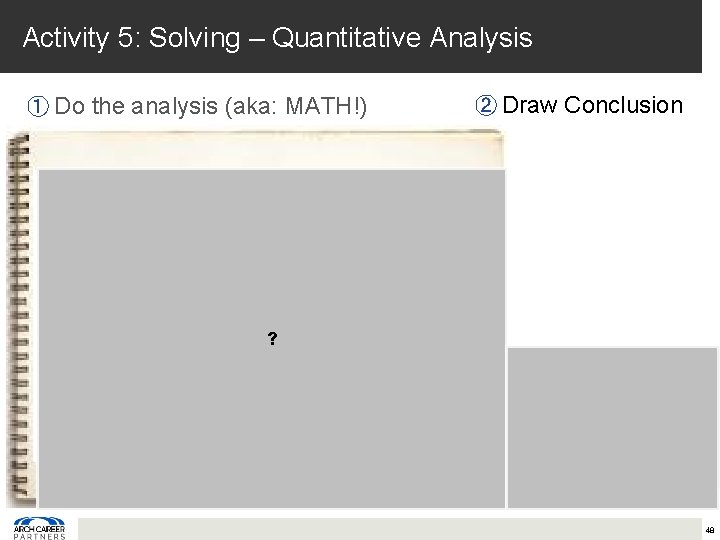720x540 pixels.
Task: Click the circled number 1 icon
Action: click(x=39, y=108)
